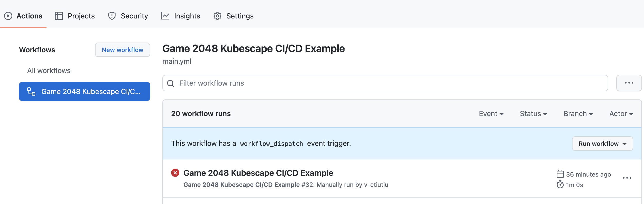Click the New workflow button

click(x=122, y=50)
